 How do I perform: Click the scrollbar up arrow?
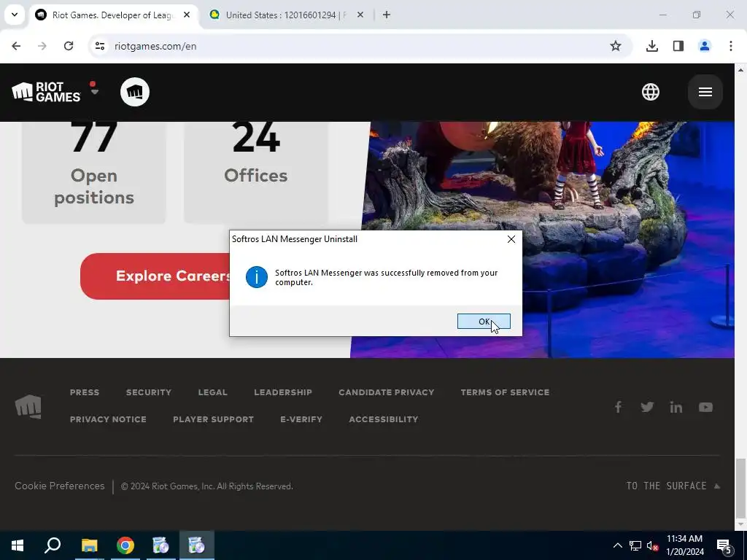point(740,69)
